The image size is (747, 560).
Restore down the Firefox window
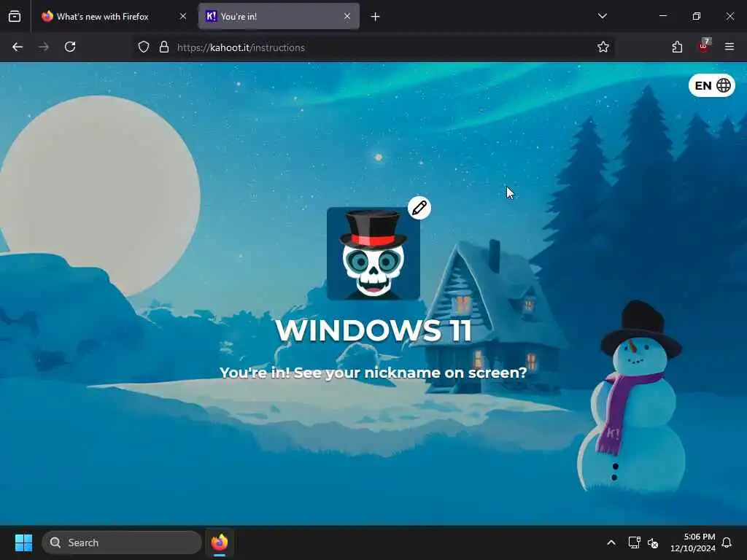(x=696, y=16)
